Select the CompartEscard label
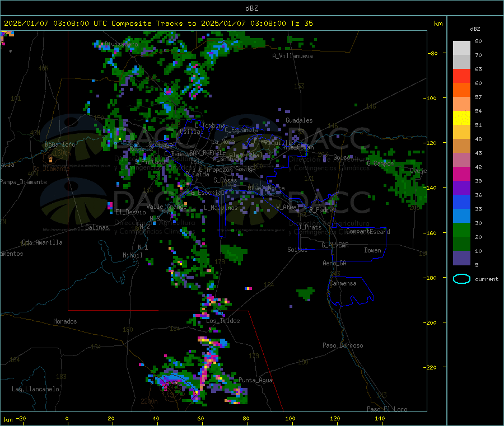504x426 pixels. click(x=368, y=232)
